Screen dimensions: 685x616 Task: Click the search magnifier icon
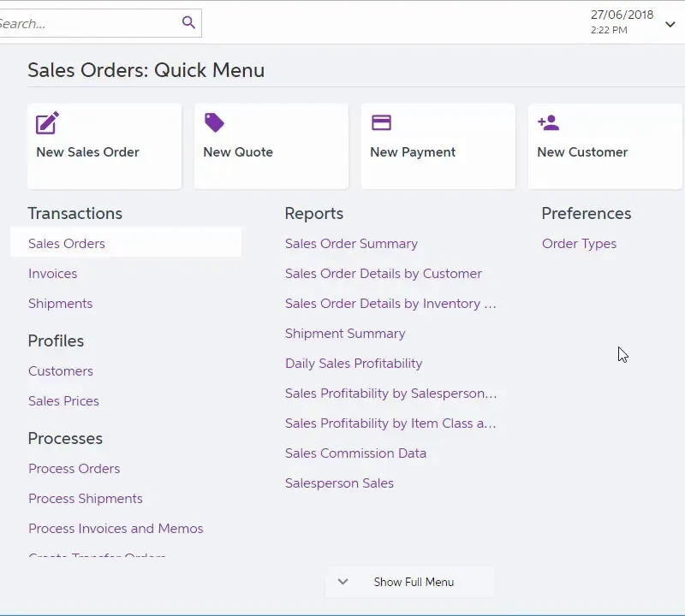188,22
